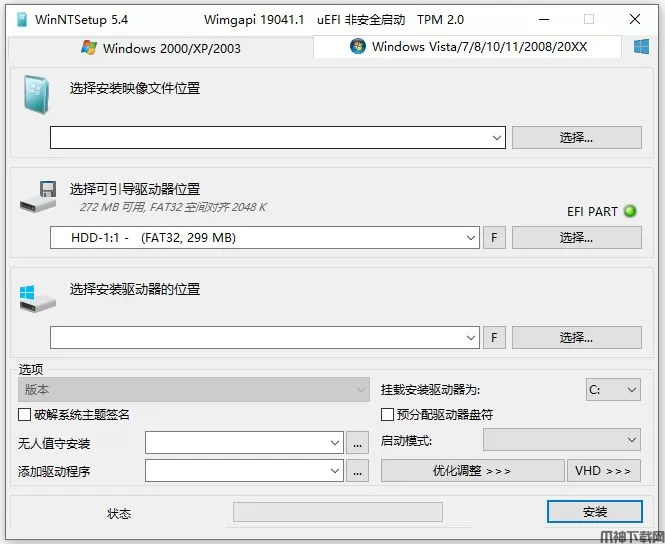Click Select button for install image file
Screen dimensions: 665x544
[x=576, y=137]
